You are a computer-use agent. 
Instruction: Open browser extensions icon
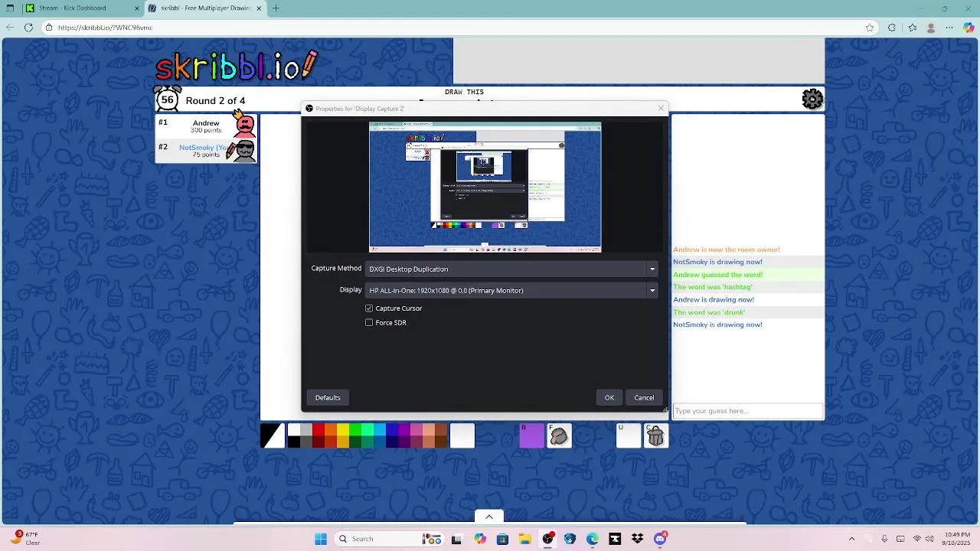[892, 28]
